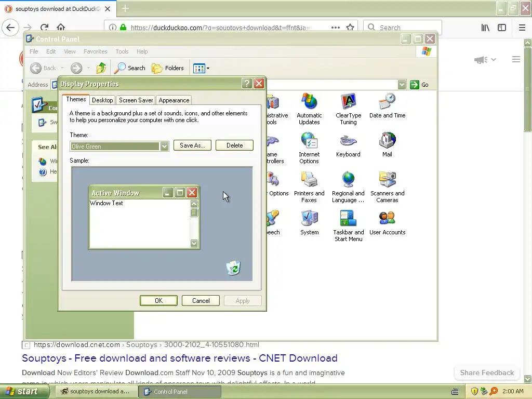Click the Firefox Search input field
The height and width of the screenshot is (399, 532).
(403, 28)
